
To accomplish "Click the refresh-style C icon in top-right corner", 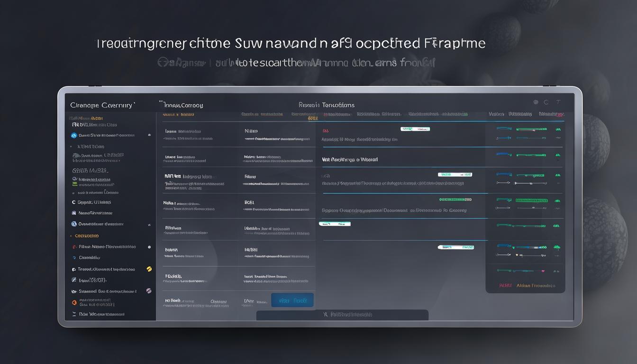I will (x=546, y=102).
